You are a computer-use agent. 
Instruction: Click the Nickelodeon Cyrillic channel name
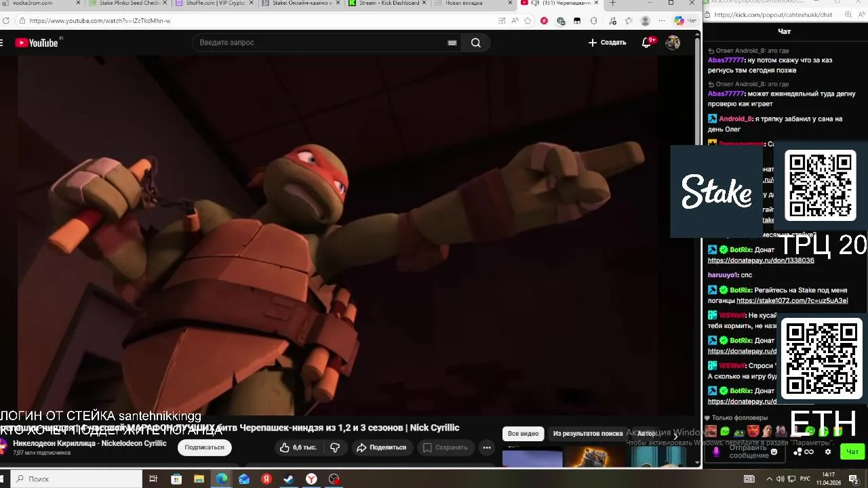tap(90, 443)
